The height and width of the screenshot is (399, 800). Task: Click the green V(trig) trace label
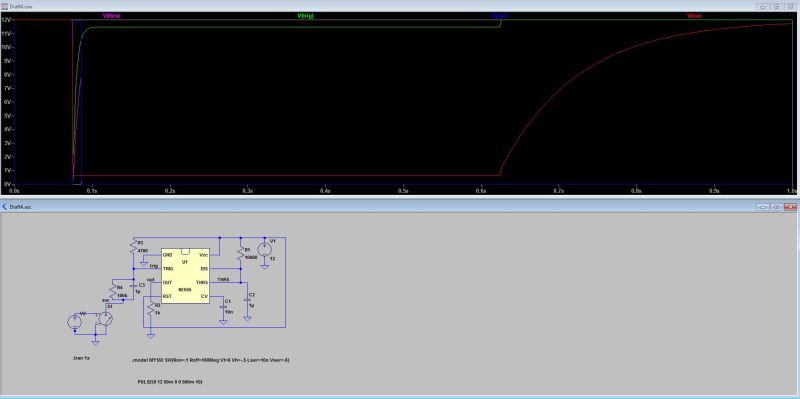click(306, 16)
